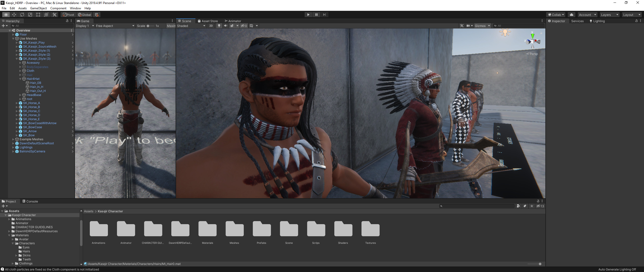This screenshot has height=272, width=644.
Task: Open Overview scene options menu in Hierarchy
Action: (x=71, y=30)
